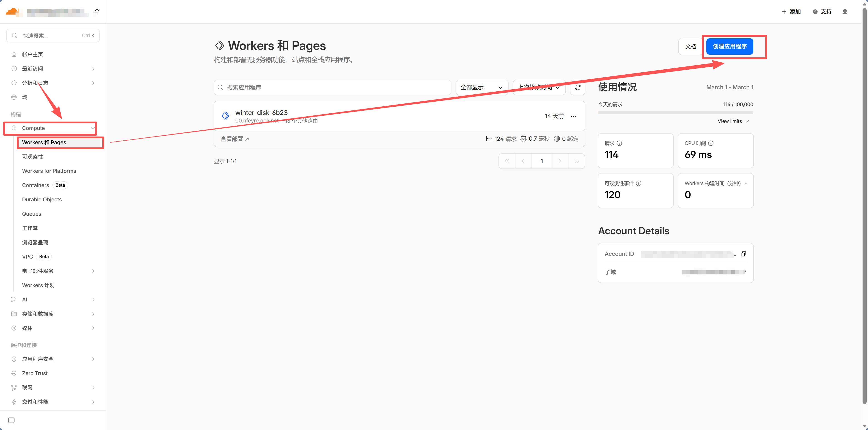Open Zero Trust from sidebar
This screenshot has height=430, width=868.
click(35, 373)
